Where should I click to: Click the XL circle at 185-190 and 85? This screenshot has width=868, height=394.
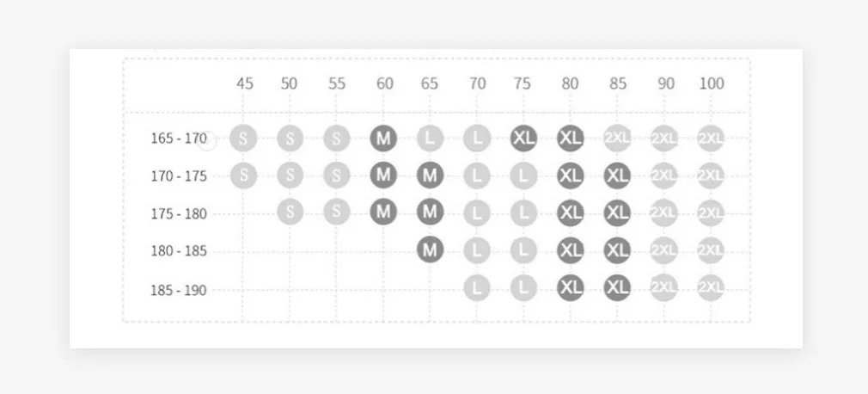pos(617,287)
